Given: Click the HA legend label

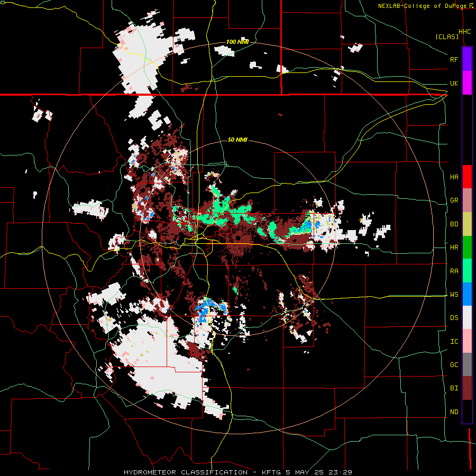Looking at the screenshot, I should coord(454,177).
